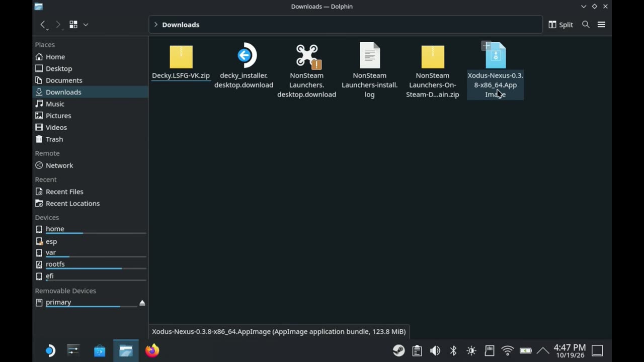644x362 pixels.
Task: Select the Decky.LSFG-VK.zip archive
Action: click(181, 62)
